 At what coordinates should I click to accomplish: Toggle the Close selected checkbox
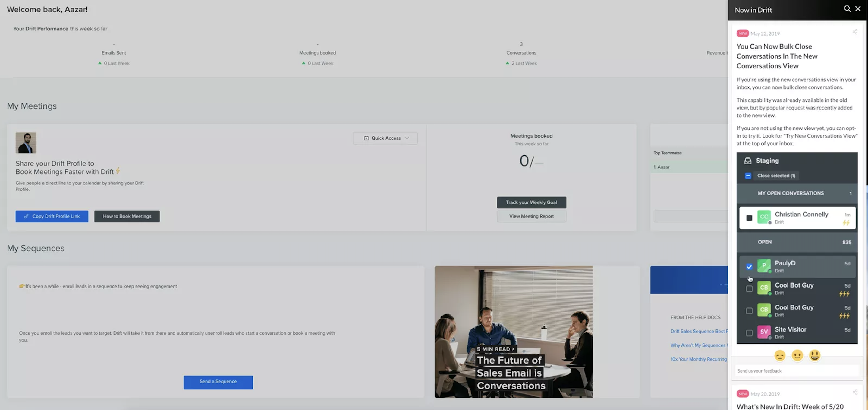(x=748, y=176)
